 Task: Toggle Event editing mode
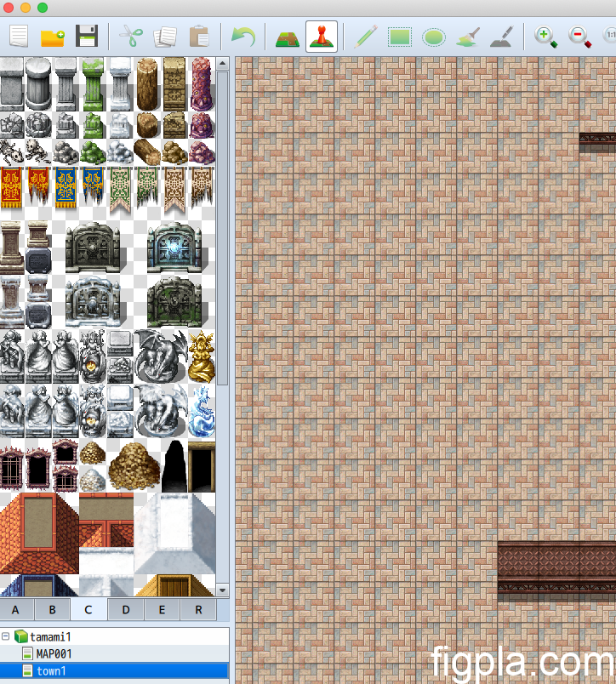(322, 37)
